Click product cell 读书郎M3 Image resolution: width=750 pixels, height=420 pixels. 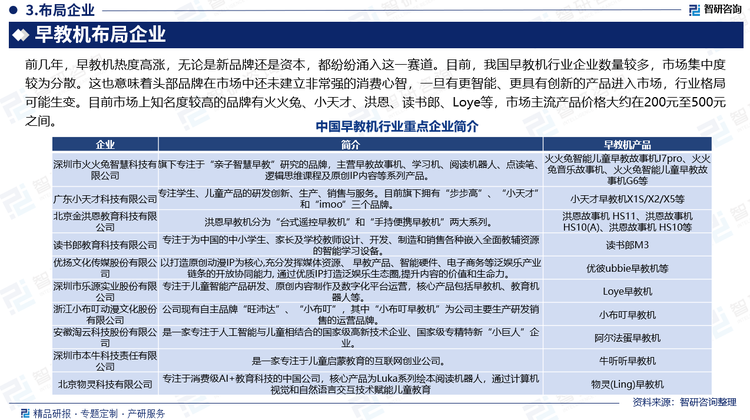tap(627, 245)
